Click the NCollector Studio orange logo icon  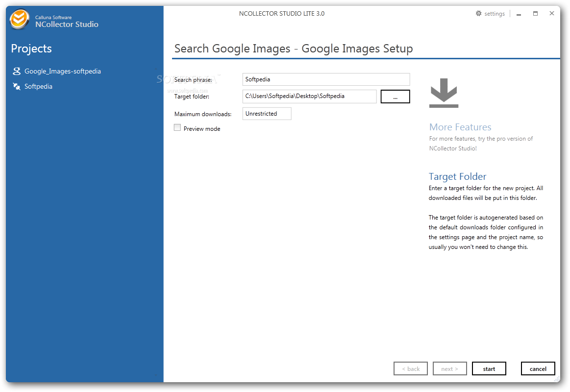coord(19,19)
